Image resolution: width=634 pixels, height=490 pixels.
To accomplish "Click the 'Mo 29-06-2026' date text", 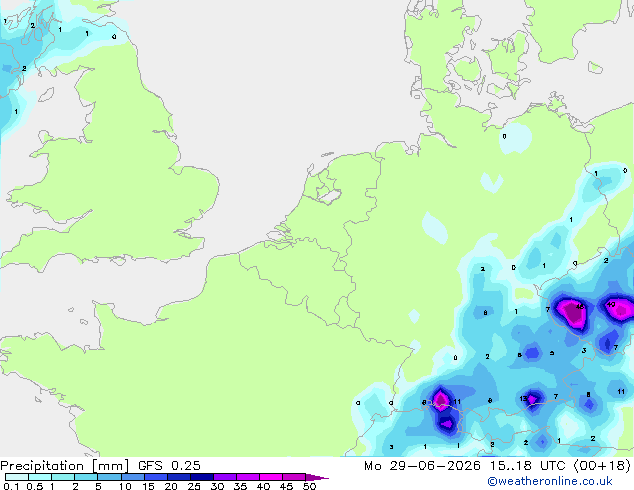I will pyautogui.click(x=422, y=466).
